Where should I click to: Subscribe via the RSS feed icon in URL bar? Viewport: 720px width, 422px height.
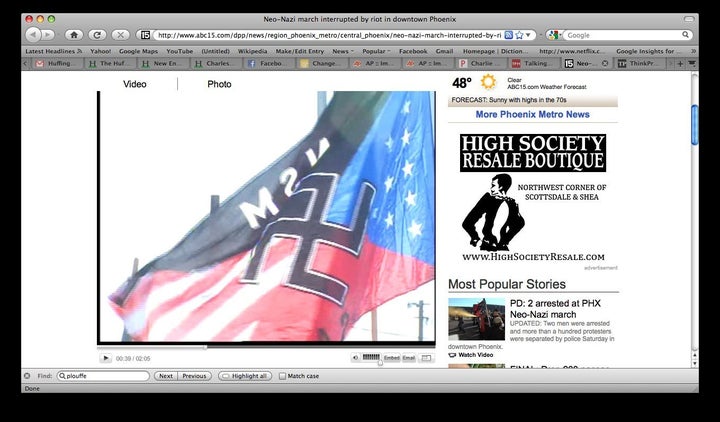(x=508, y=35)
